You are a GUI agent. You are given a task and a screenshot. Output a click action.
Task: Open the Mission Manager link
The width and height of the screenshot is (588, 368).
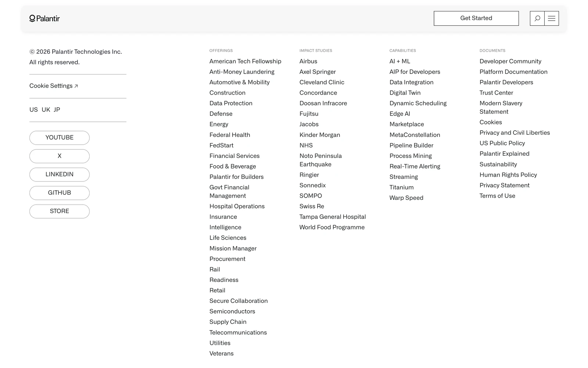(x=233, y=248)
